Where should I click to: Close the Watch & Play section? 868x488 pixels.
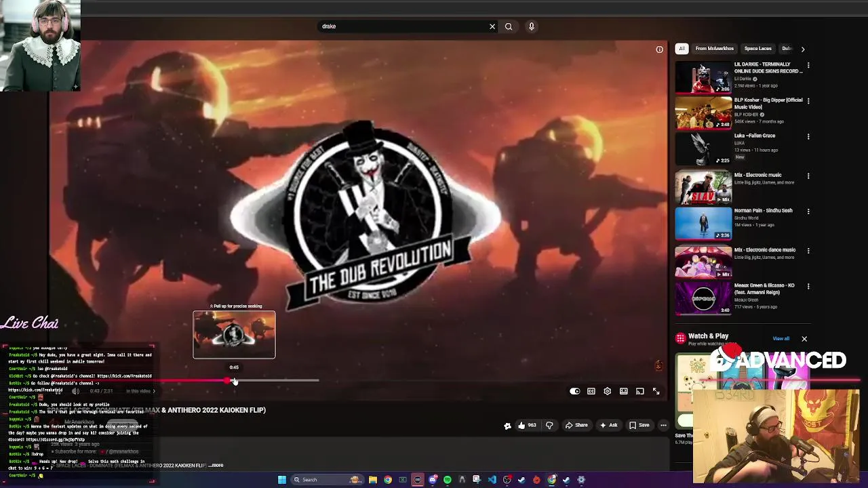[804, 339]
